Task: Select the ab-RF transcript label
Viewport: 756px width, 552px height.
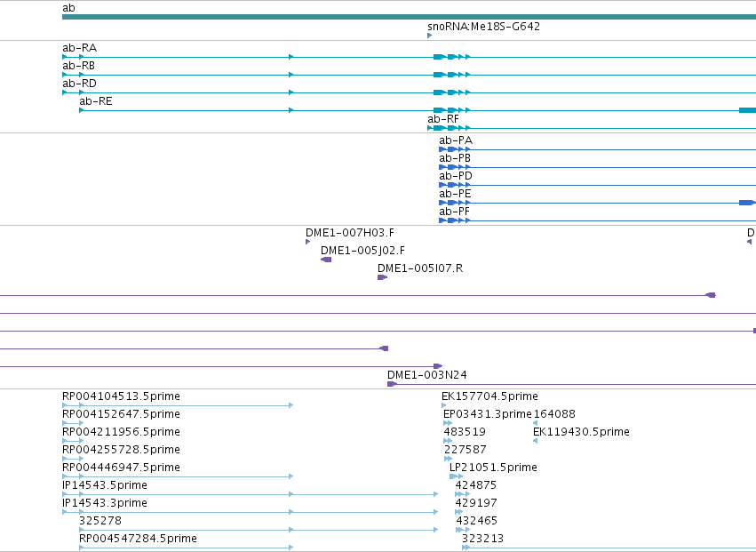Action: coord(443,119)
